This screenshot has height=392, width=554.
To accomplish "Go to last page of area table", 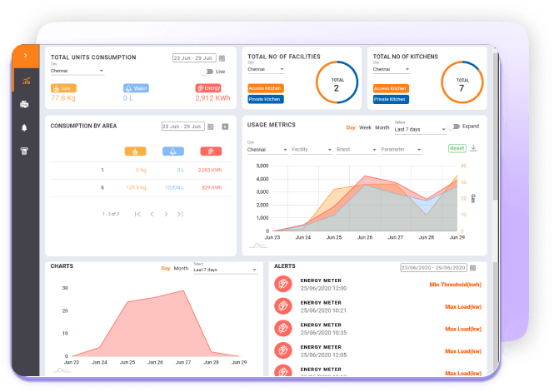I will point(180,214).
